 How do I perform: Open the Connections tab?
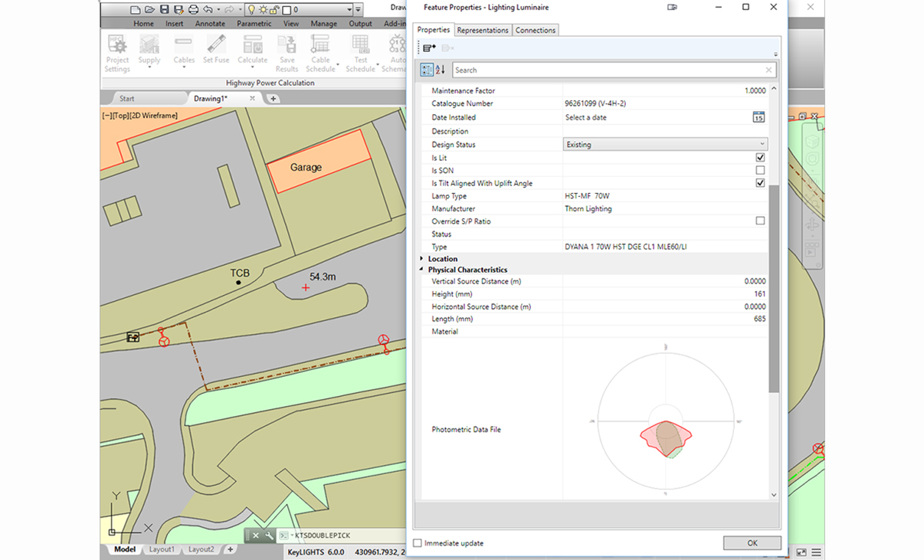point(535,30)
